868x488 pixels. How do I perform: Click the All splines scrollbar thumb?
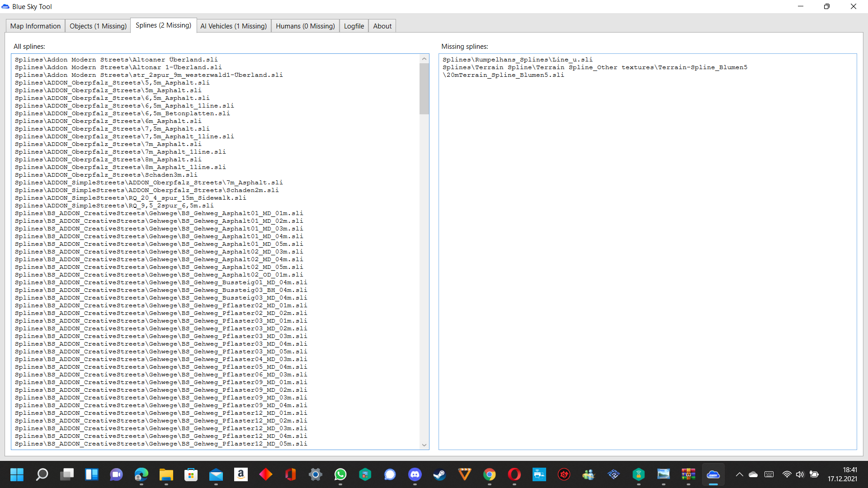(424, 88)
